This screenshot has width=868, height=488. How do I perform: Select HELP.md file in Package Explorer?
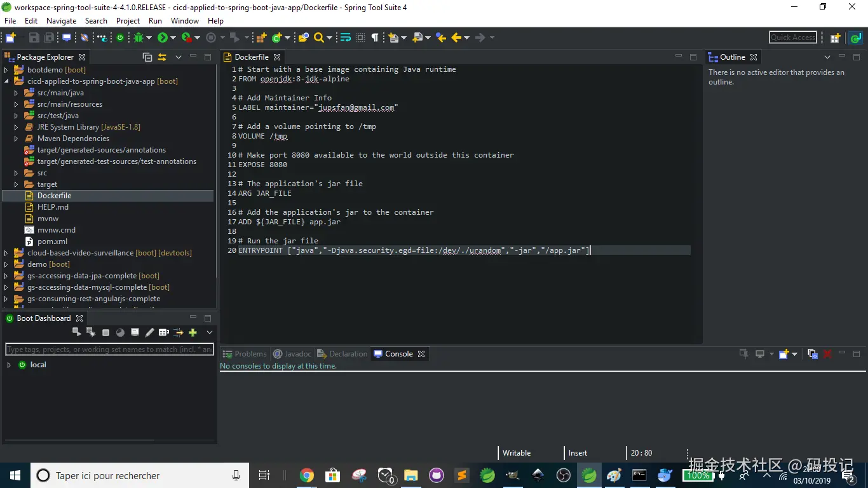tap(53, 207)
